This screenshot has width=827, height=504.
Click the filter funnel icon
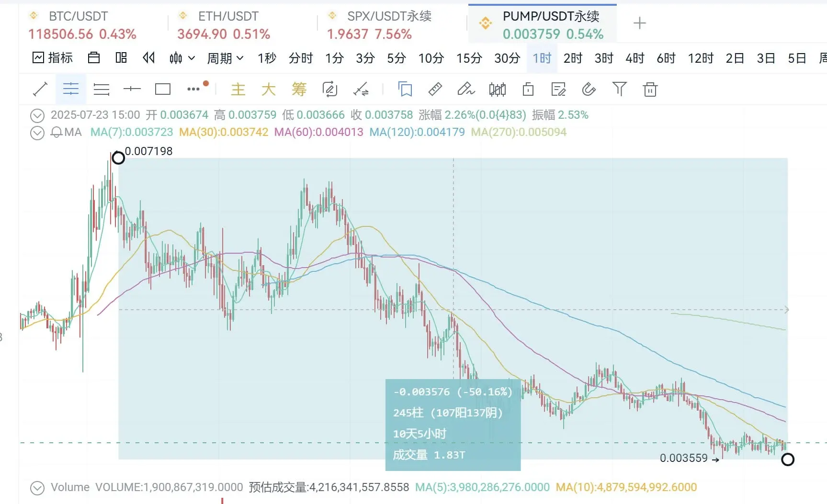pyautogui.click(x=619, y=89)
